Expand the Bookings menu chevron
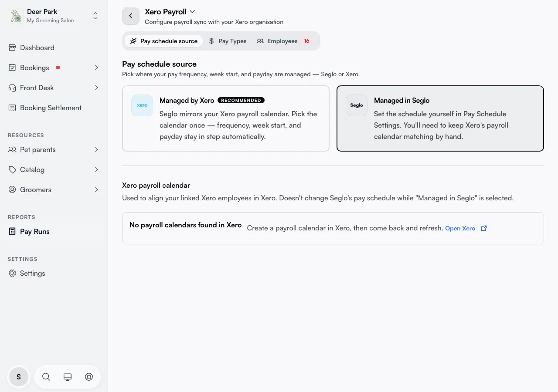 coord(96,68)
